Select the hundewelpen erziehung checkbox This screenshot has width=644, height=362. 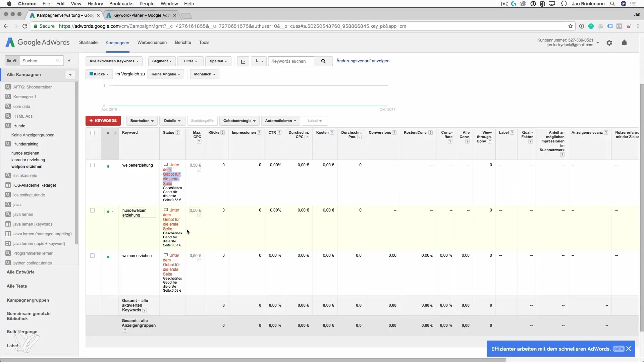coord(93,210)
